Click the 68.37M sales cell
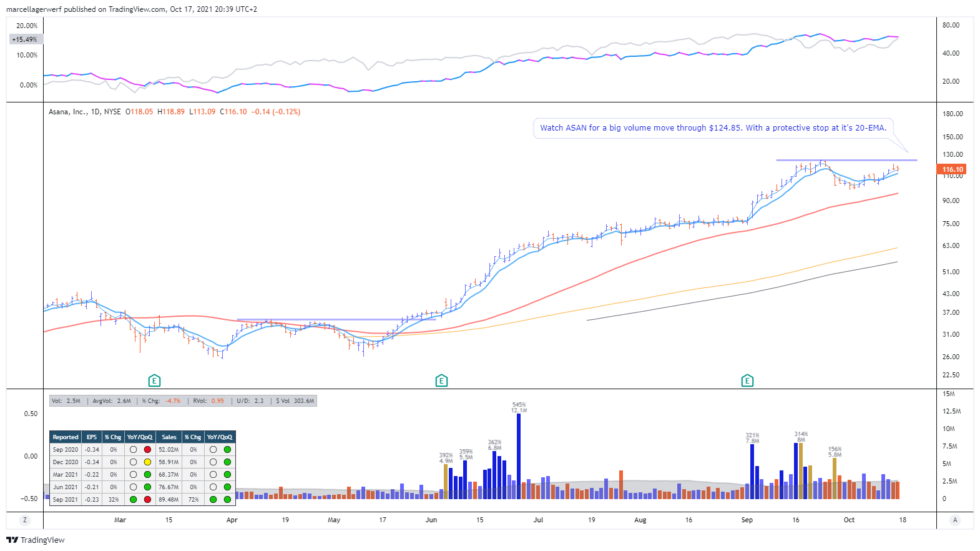This screenshot has width=980, height=551. tap(169, 475)
